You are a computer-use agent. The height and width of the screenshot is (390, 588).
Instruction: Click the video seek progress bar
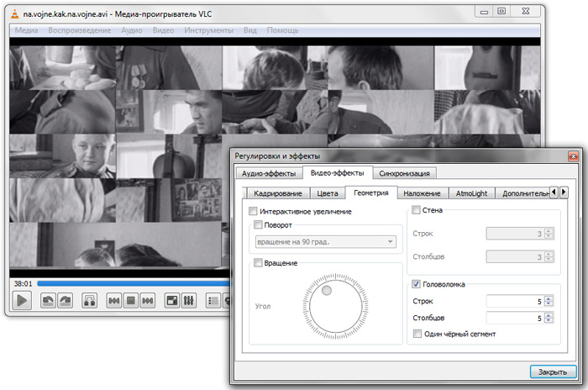[x=126, y=283]
